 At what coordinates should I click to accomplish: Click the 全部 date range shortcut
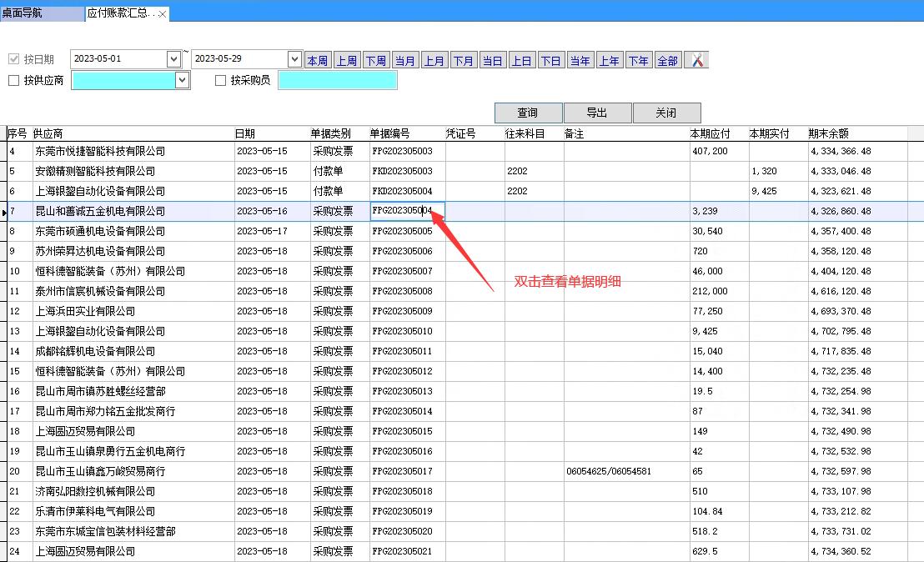(x=667, y=60)
